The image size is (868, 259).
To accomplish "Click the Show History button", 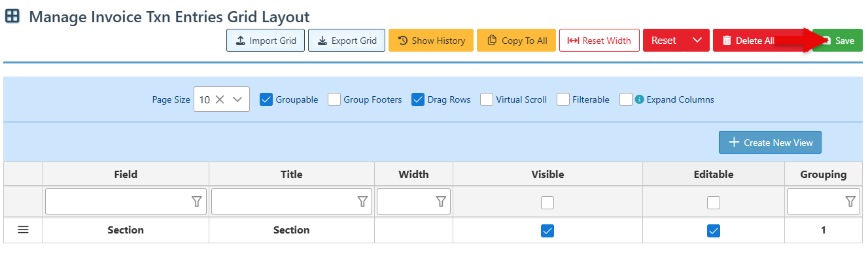I will click(x=431, y=41).
